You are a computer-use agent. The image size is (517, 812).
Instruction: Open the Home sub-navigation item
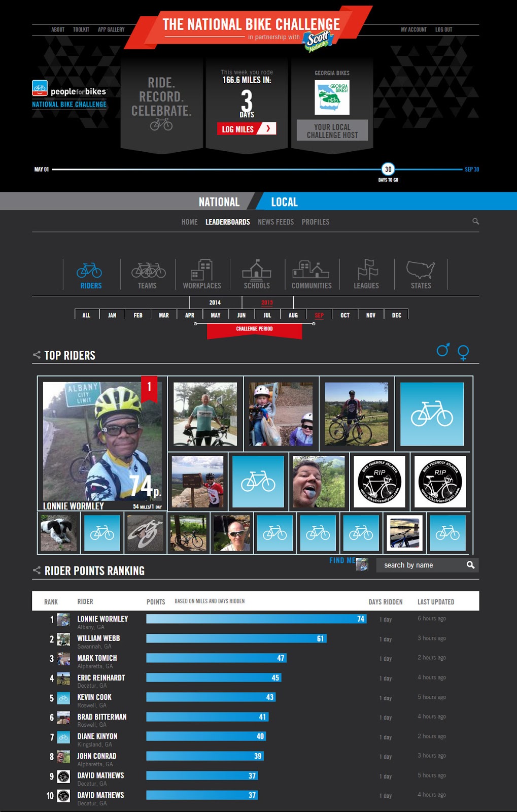[189, 222]
